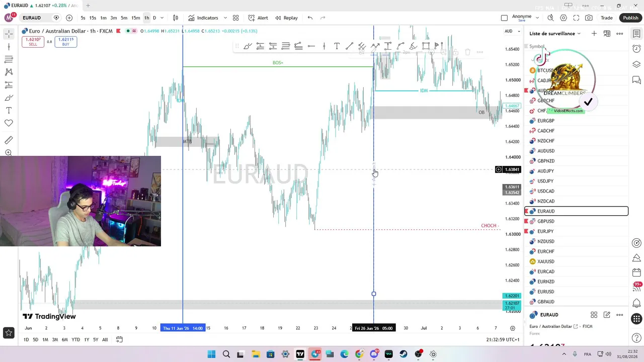Screen dimensions: 644x362
Task: Open the timezone 21:32:59 UTC+1 setting
Action: click(x=503, y=340)
